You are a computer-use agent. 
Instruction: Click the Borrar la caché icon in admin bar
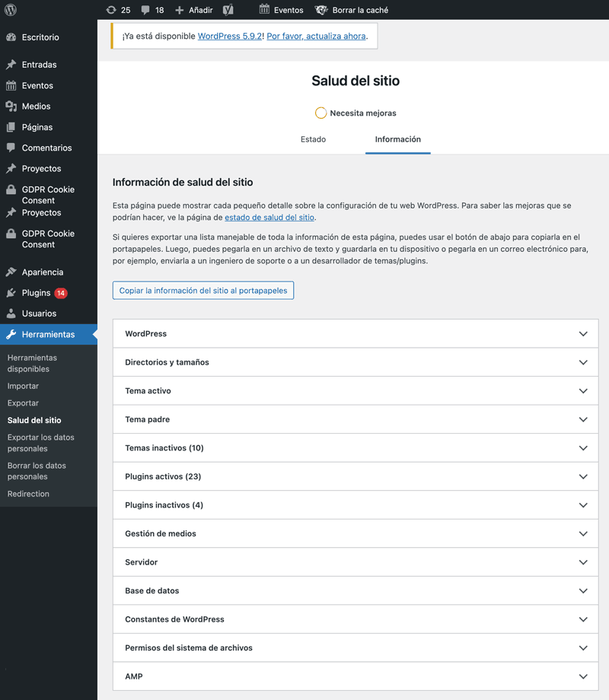[x=321, y=10]
